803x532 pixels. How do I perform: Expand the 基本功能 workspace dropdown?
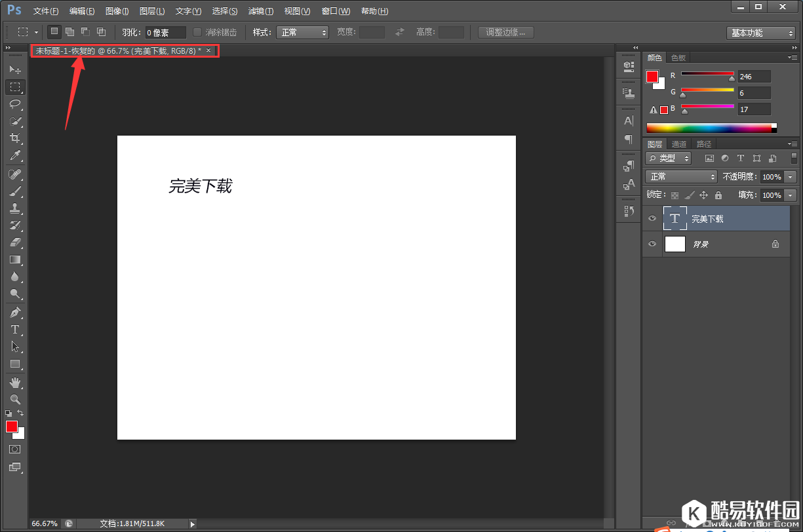[760, 33]
